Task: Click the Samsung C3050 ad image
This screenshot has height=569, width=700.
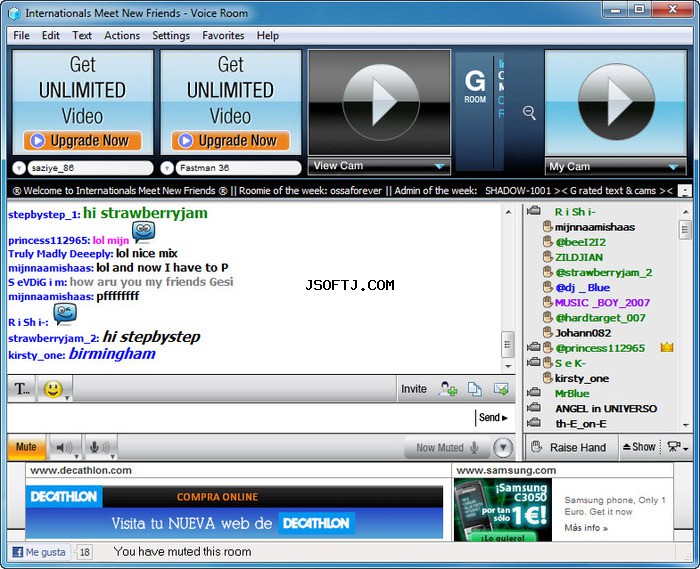Action: click(x=503, y=510)
